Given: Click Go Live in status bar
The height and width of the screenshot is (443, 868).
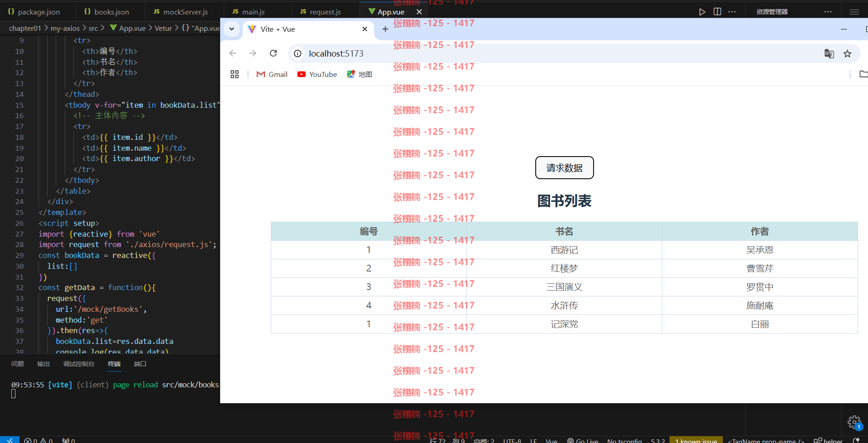Looking at the screenshot, I should pyautogui.click(x=582, y=440).
